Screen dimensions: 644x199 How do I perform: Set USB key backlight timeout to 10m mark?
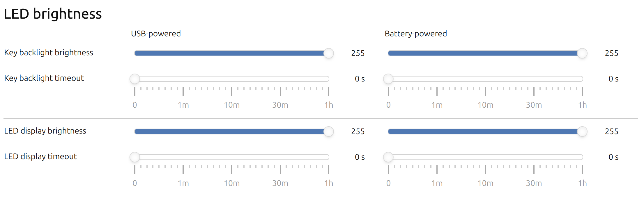(232, 79)
